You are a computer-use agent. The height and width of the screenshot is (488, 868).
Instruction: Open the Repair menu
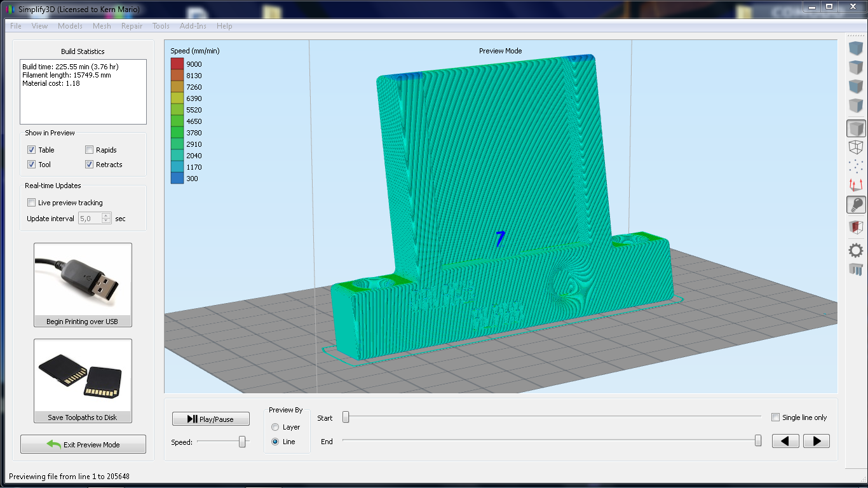tap(132, 26)
